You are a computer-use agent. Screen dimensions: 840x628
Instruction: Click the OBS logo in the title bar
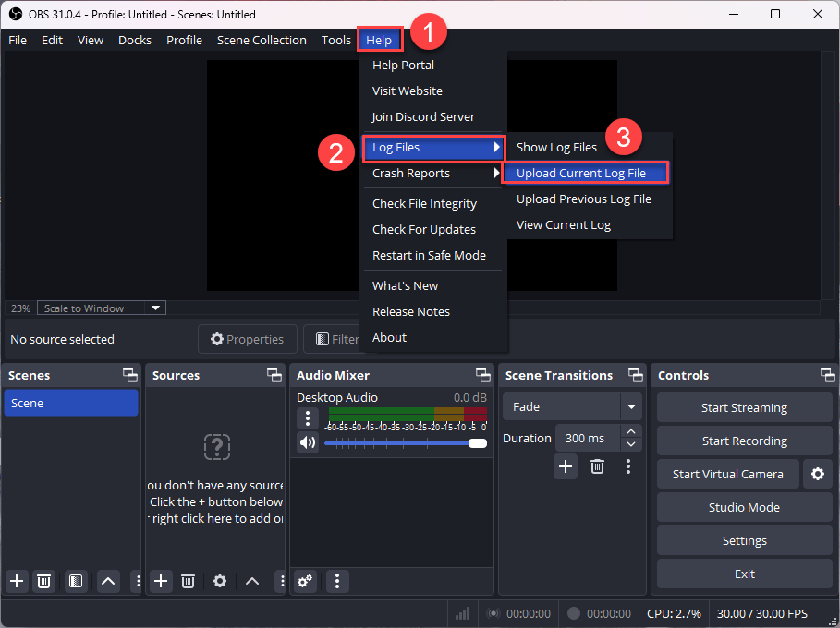pos(16,14)
